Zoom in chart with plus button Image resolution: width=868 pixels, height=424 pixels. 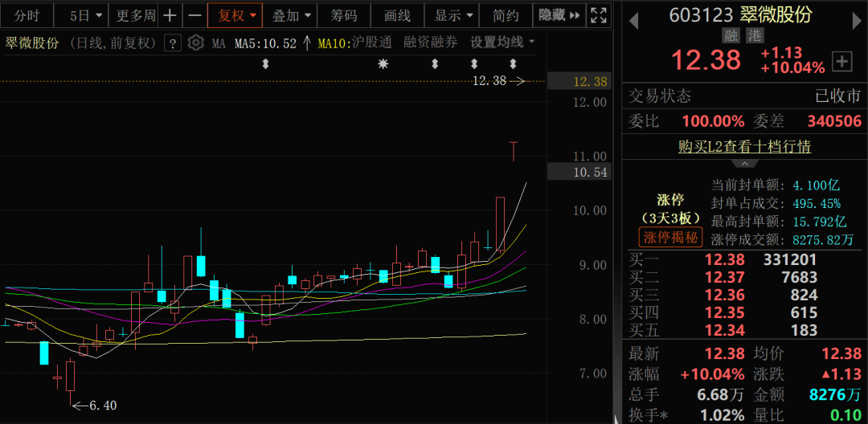(x=170, y=15)
